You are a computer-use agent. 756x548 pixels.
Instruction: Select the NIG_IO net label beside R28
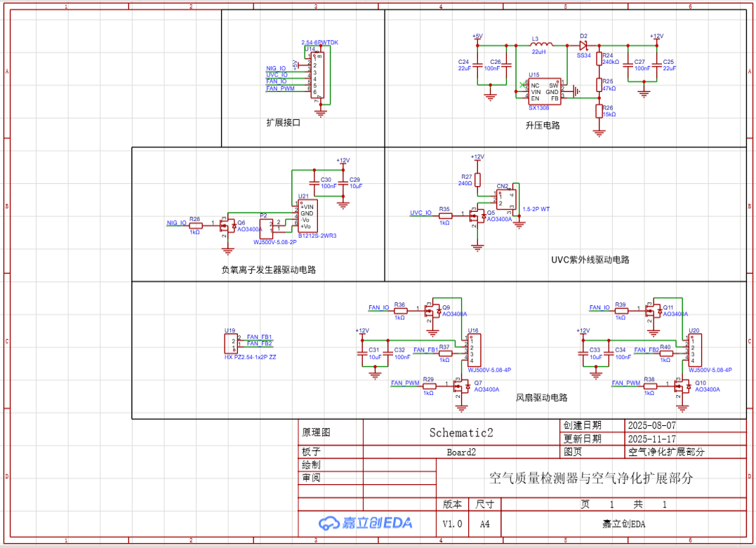(x=176, y=223)
